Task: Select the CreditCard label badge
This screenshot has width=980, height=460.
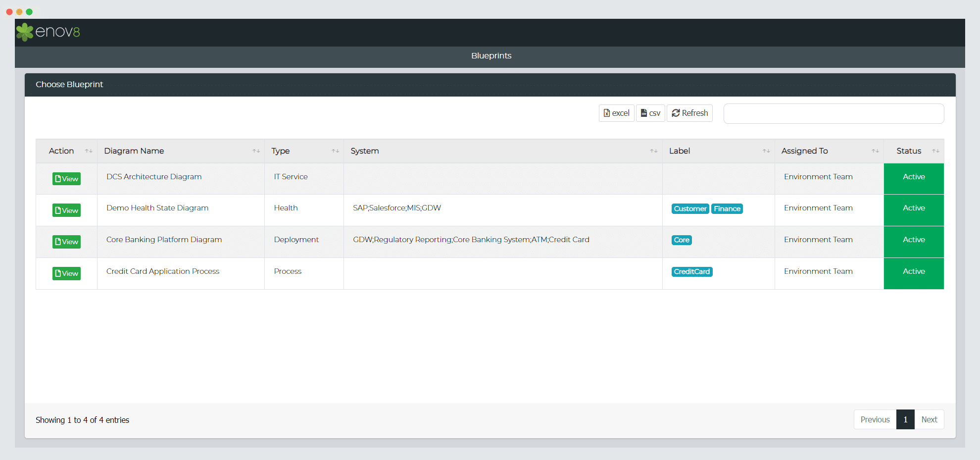Action: (x=691, y=272)
